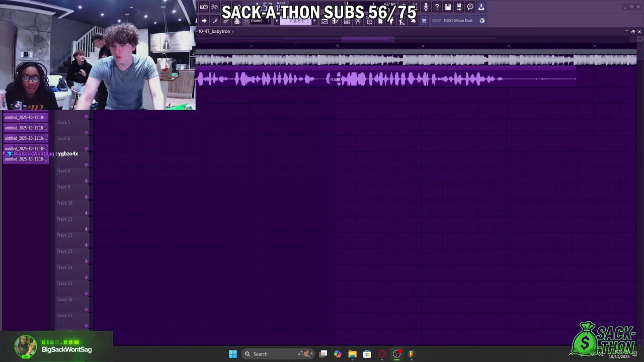Image resolution: width=644 pixels, height=362 pixels.
Task: Click the globe icon beside FLEX Moon Dust
Action: coord(482,21)
